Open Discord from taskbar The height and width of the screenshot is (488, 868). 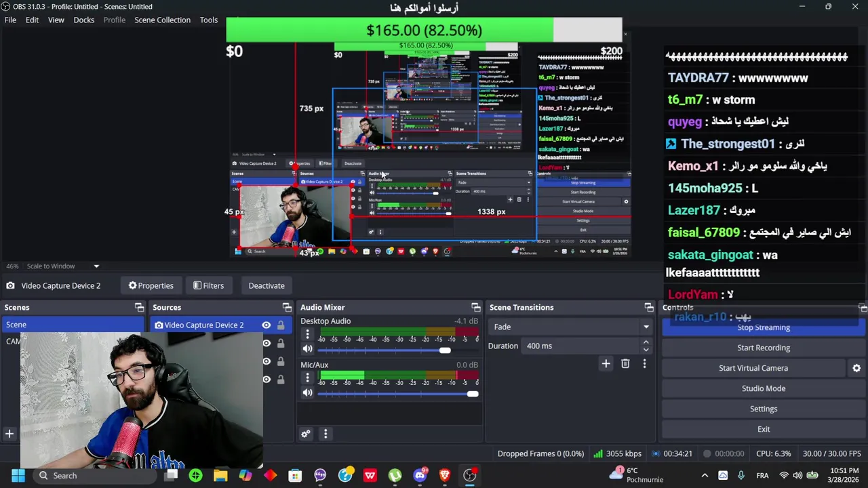coord(420,476)
